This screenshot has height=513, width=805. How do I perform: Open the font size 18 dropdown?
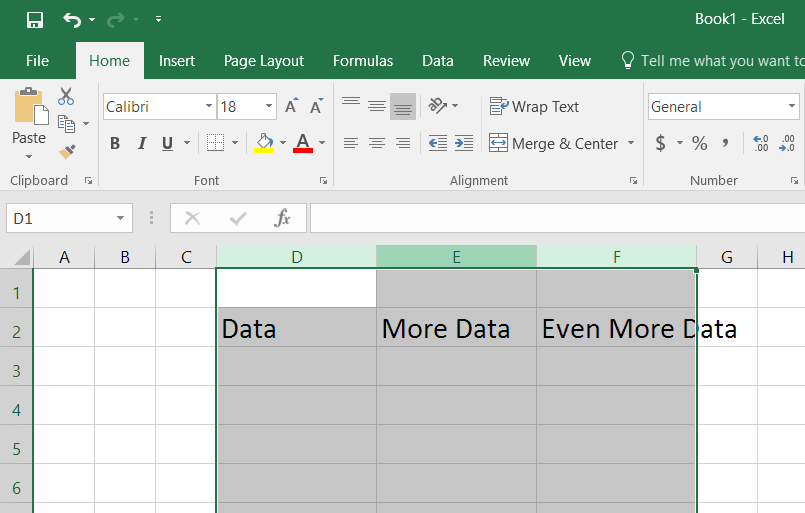click(x=269, y=106)
